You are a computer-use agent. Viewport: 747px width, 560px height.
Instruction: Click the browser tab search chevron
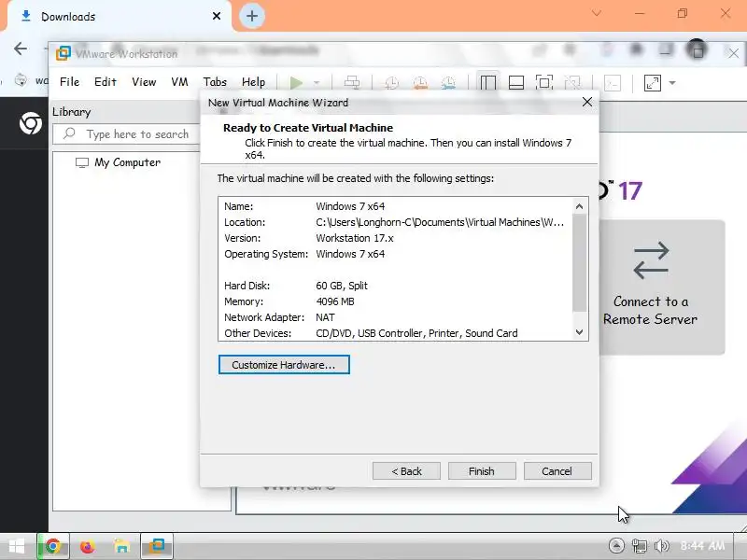coord(597,13)
